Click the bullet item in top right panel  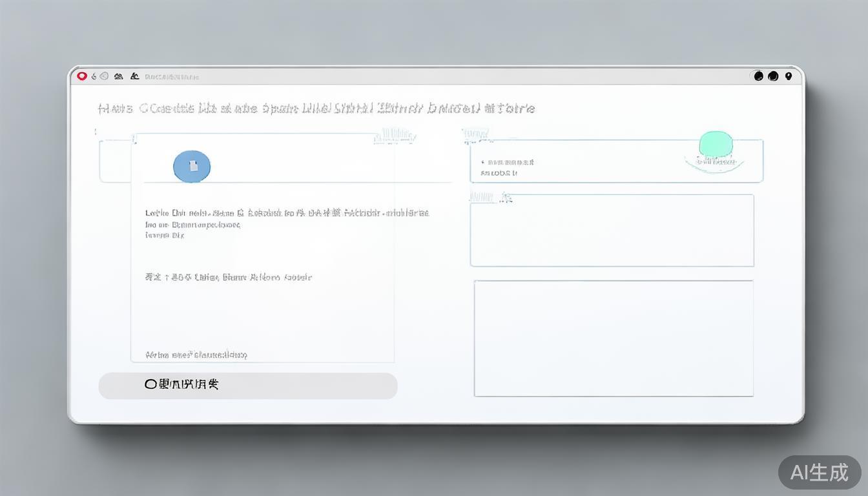coord(511,163)
